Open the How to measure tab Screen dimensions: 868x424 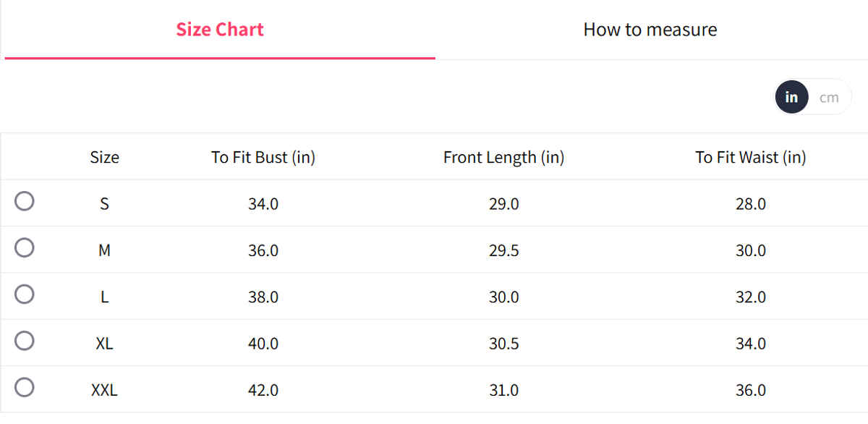coord(650,30)
